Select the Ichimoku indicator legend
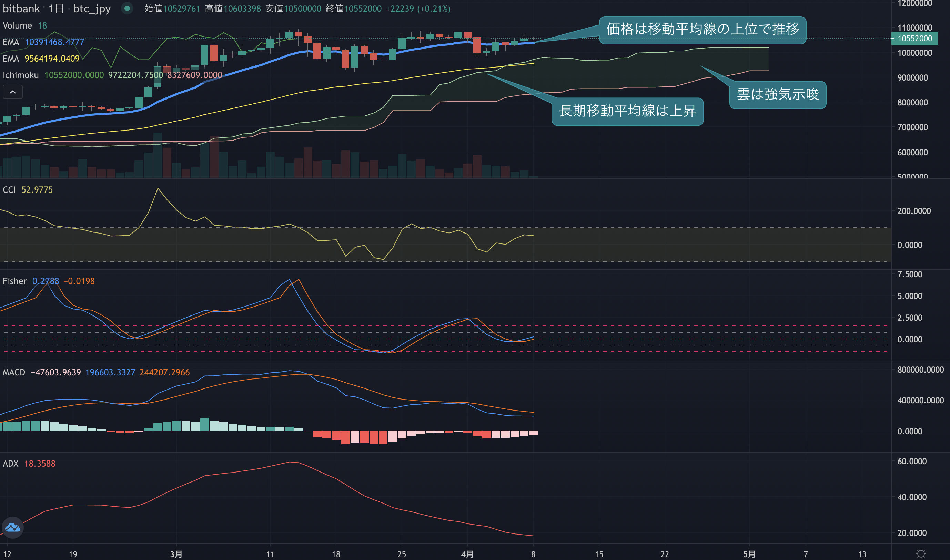 click(112, 75)
